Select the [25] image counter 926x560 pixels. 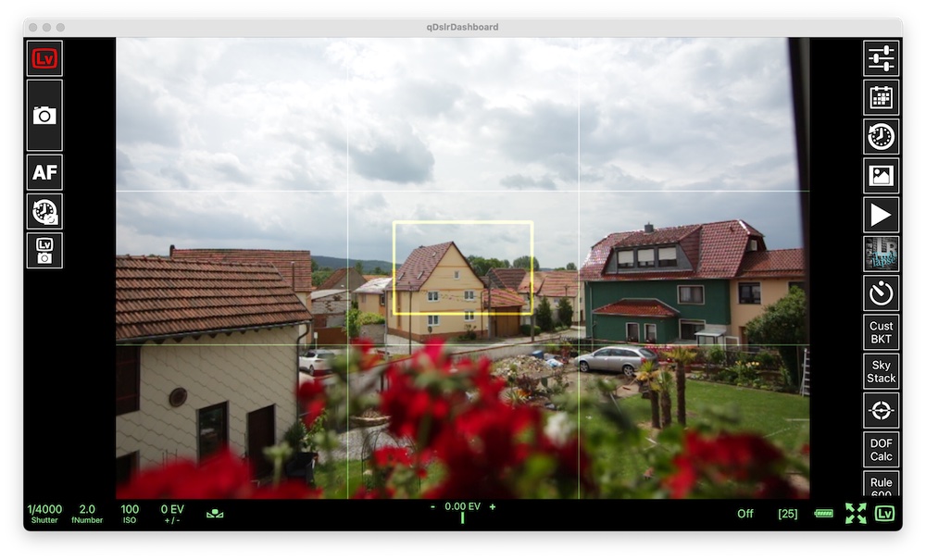[787, 512]
